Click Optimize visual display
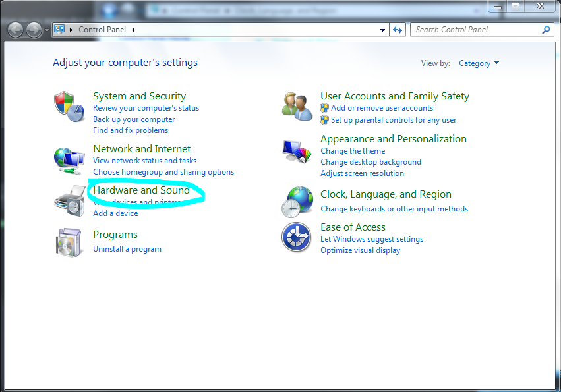 point(361,250)
